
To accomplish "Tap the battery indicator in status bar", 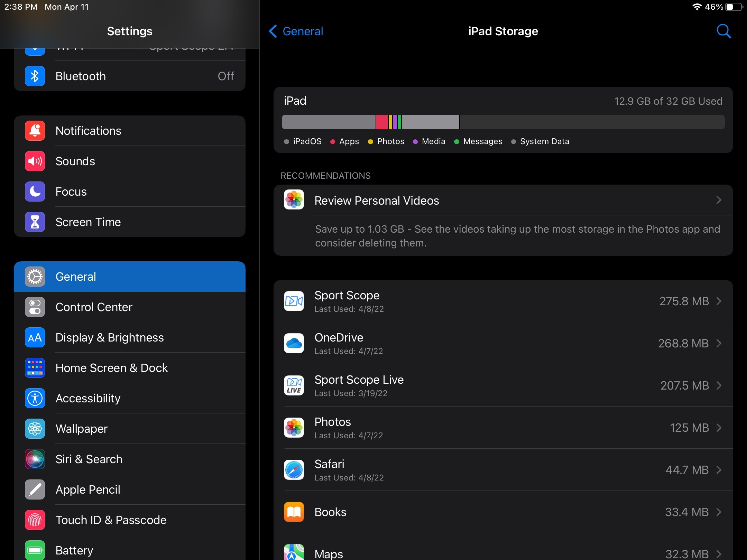I will click(x=734, y=7).
